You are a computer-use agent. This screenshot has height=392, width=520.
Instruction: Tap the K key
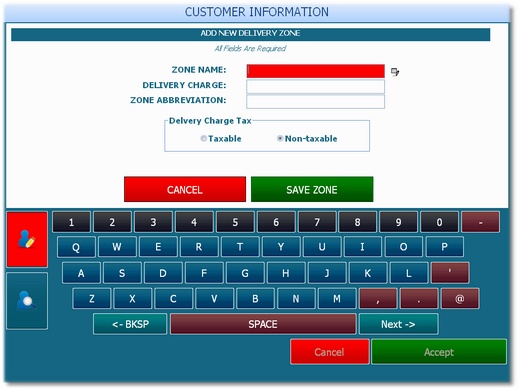click(x=368, y=273)
